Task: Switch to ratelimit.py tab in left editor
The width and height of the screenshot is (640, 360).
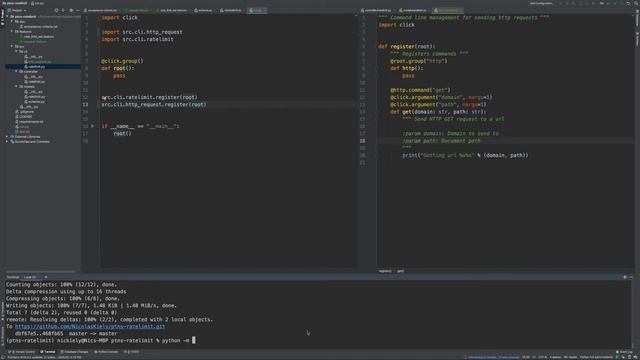Action: 231,10
